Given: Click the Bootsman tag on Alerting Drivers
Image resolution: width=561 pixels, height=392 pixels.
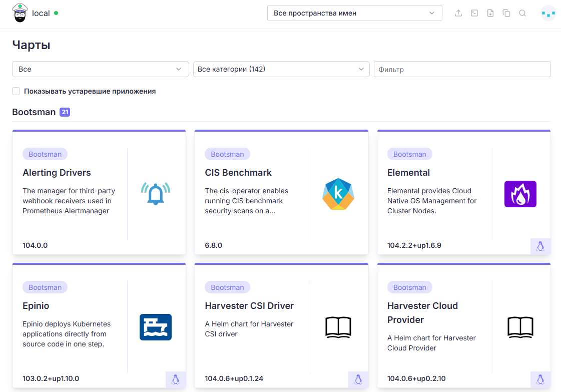Looking at the screenshot, I should pyautogui.click(x=45, y=154).
